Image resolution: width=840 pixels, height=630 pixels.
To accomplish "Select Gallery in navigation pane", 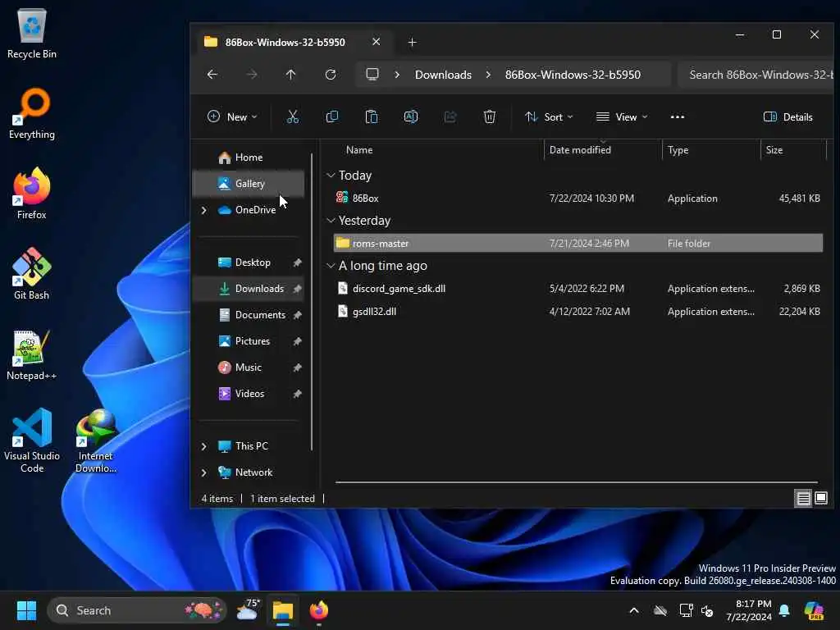I will point(249,184).
